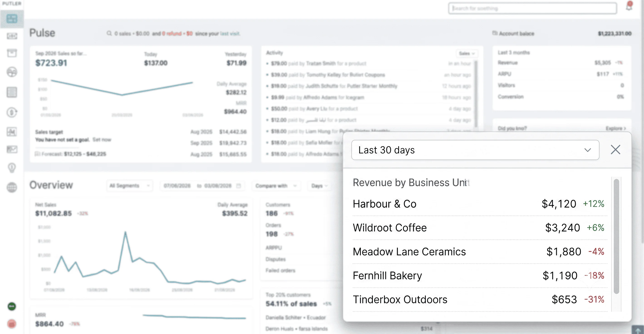
Task: Click the Activity list scrollbar
Action: click(x=476, y=94)
